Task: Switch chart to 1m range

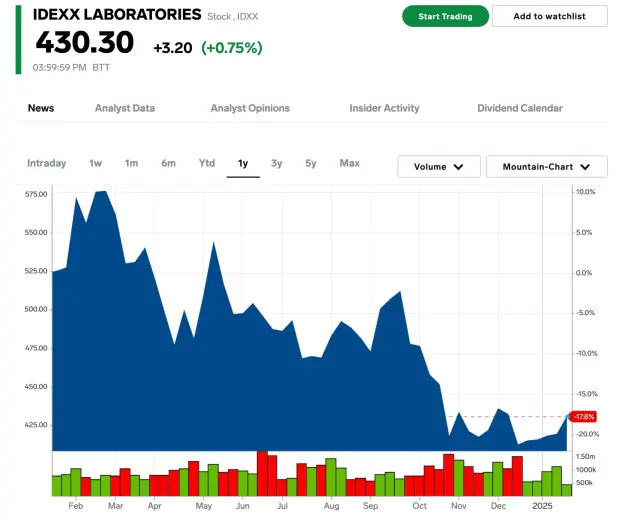Action: 131,163
